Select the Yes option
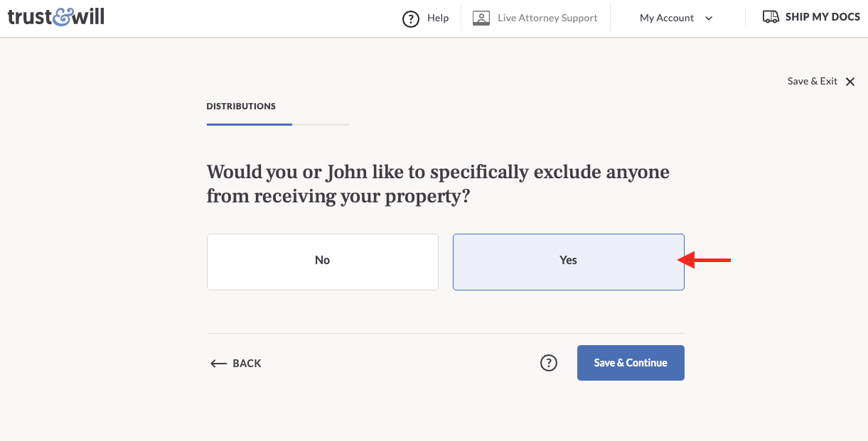Screen dimensions: 868x441 coord(568,261)
